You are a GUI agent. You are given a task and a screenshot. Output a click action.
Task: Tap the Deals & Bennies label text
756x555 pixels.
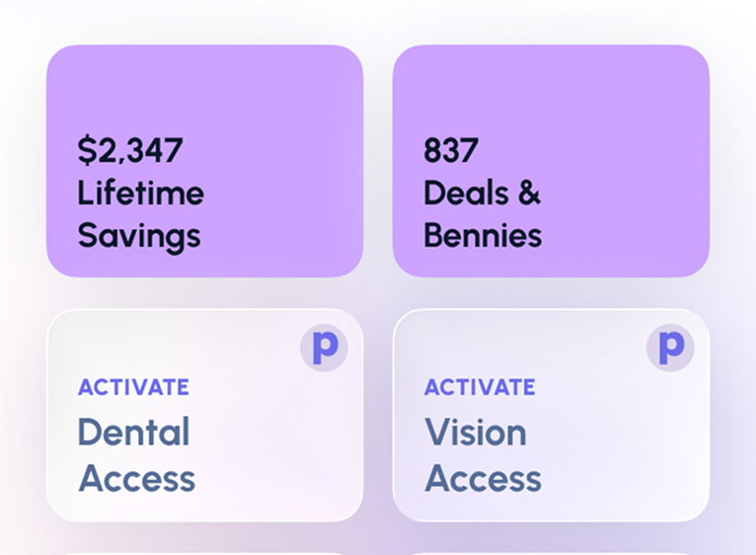click(x=483, y=213)
